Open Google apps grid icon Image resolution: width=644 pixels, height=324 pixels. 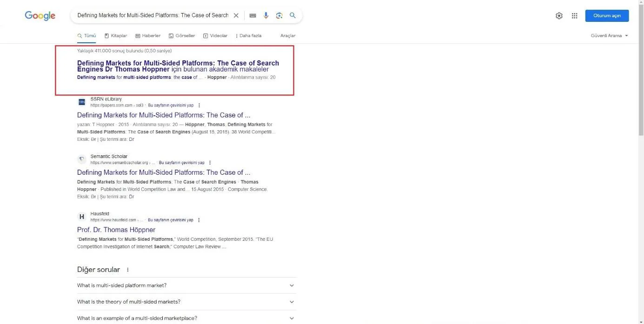(x=575, y=16)
